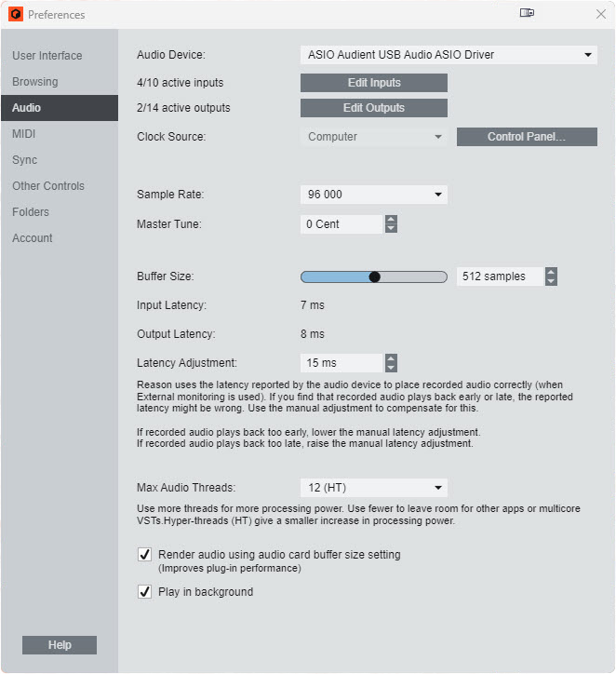Viewport: 616px width, 674px height.
Task: Expand the Sample Rate dropdown
Action: pos(373,195)
